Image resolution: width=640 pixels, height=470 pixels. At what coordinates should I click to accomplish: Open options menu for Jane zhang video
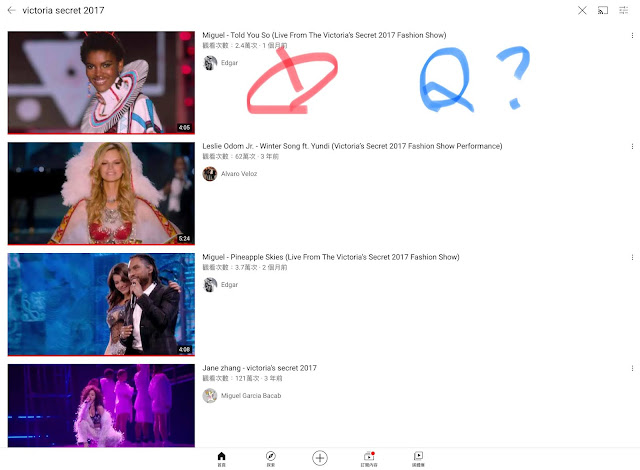(x=632, y=368)
